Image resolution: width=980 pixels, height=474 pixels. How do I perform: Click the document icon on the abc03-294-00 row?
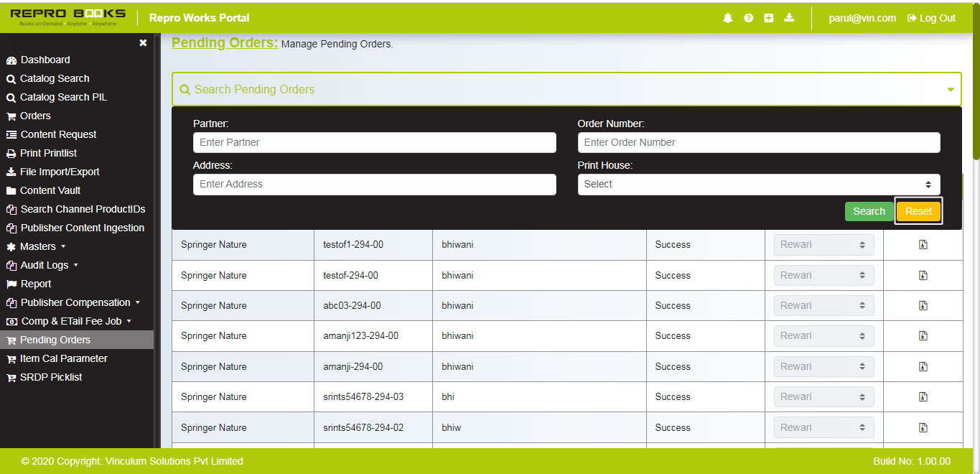(923, 305)
